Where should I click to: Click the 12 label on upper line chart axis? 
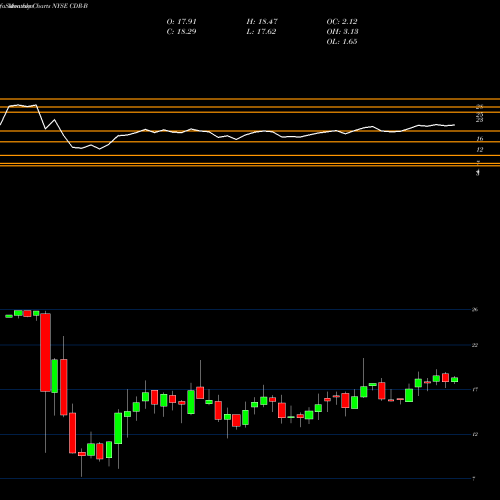[x=479, y=150]
